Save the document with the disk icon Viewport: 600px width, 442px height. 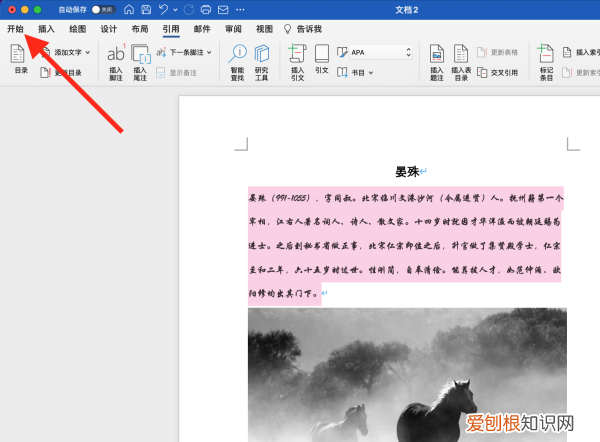(x=146, y=10)
